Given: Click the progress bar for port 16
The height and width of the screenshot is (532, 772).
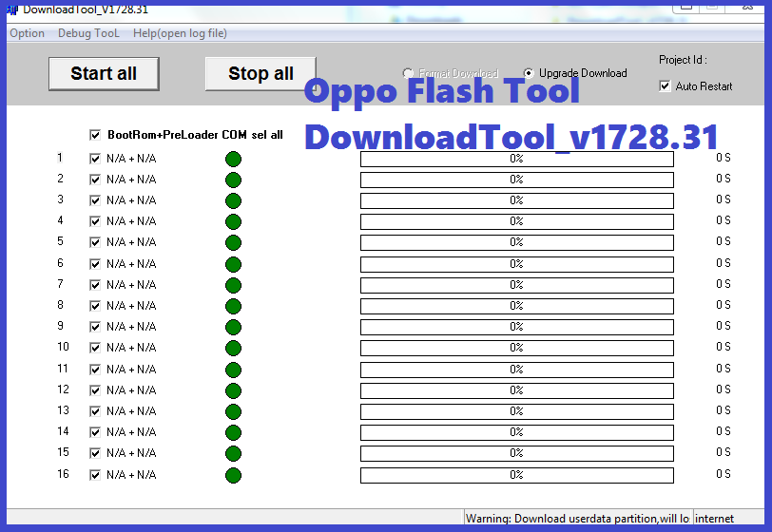Looking at the screenshot, I should pos(517,475).
